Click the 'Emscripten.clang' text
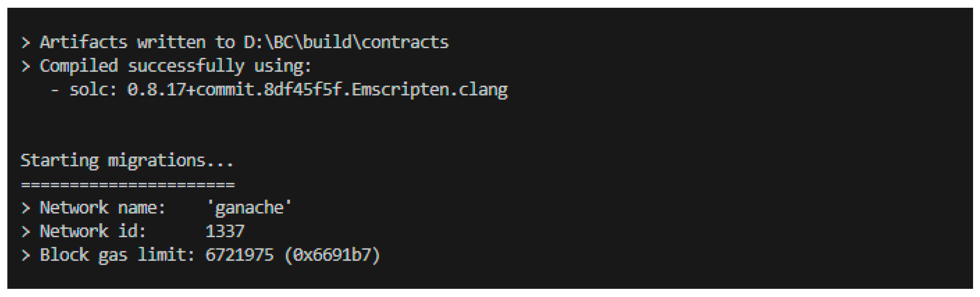 tap(429, 90)
